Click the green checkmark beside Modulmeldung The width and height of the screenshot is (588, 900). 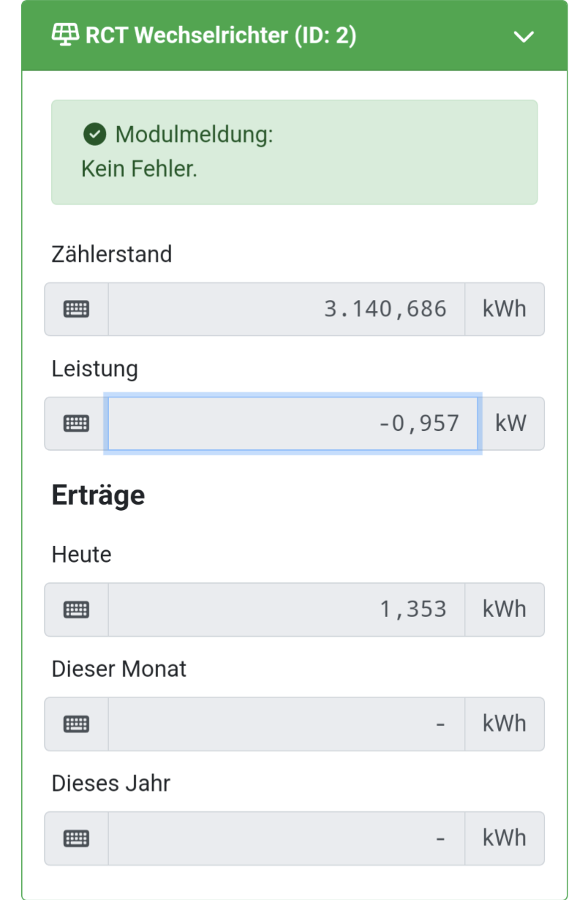click(95, 134)
